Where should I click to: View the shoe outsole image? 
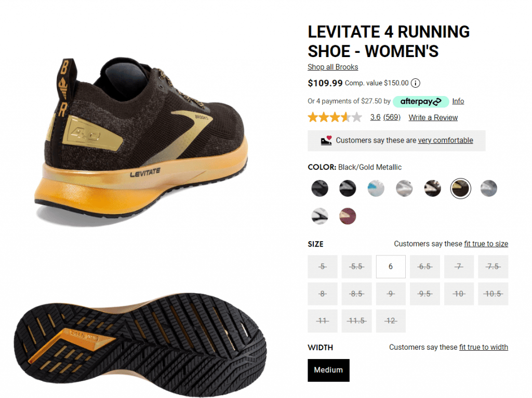(x=140, y=343)
